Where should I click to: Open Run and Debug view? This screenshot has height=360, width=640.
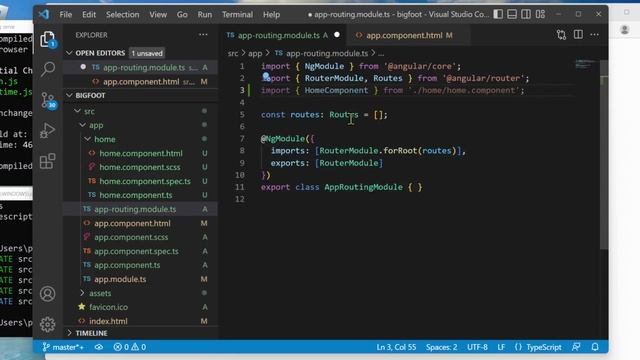tap(47, 131)
